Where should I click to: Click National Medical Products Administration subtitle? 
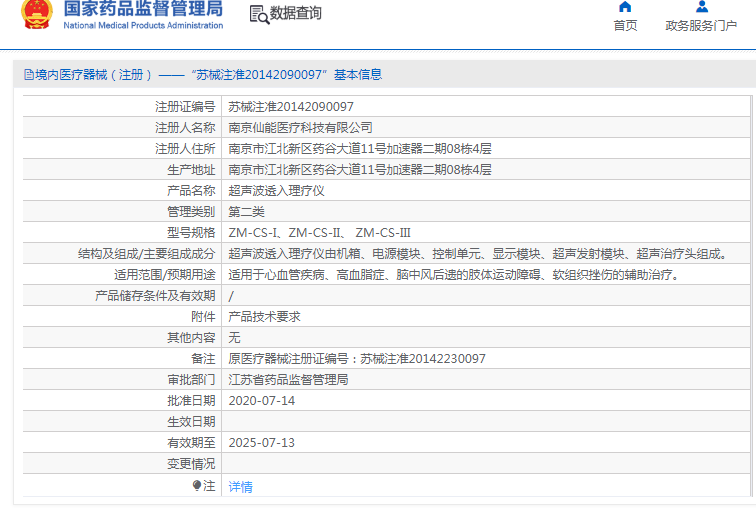[x=143, y=25]
